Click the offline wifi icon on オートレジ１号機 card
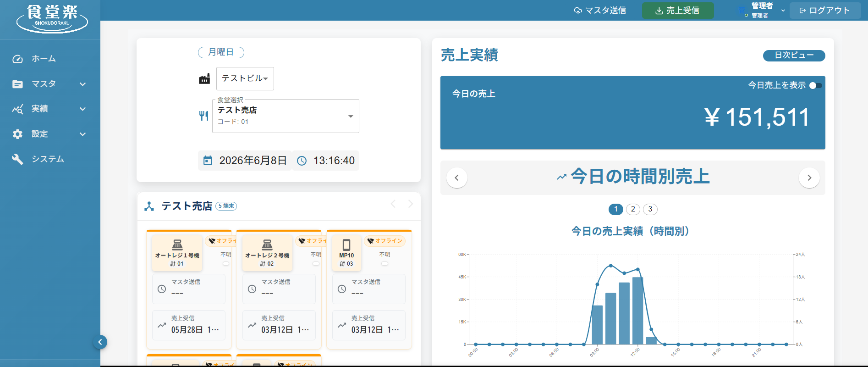Viewport: 868px width, 367px height. (212, 241)
